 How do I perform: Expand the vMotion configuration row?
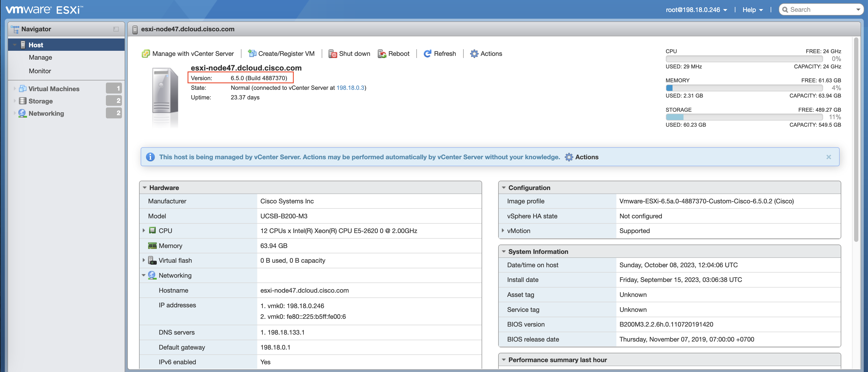(x=503, y=231)
